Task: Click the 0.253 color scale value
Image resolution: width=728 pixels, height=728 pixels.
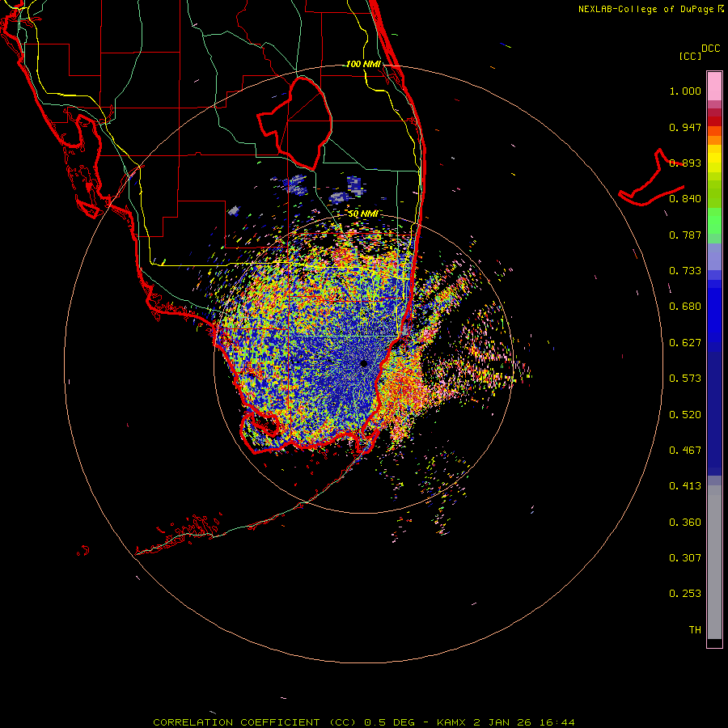Action: tap(685, 594)
